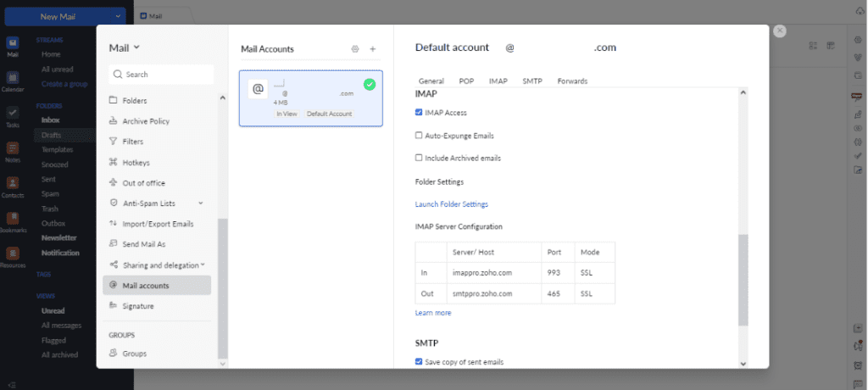Screen dimensions: 868x390
Task: Switch to the Forwards tab
Action: tap(572, 81)
